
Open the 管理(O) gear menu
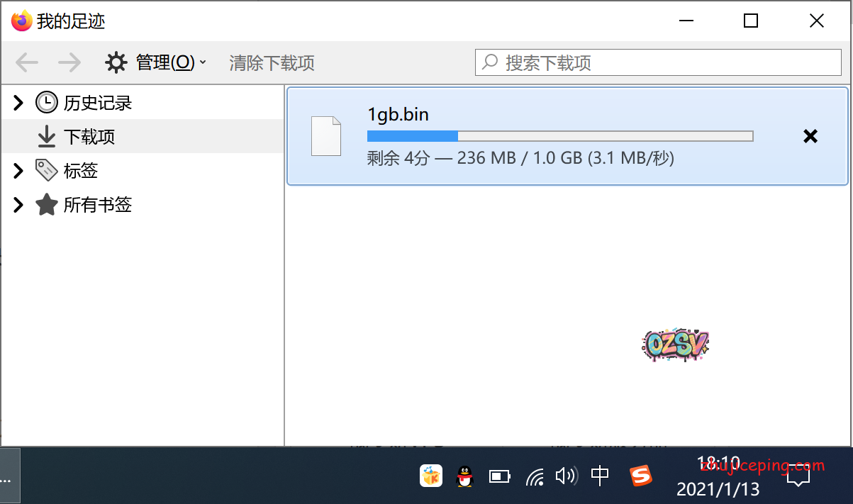click(155, 62)
